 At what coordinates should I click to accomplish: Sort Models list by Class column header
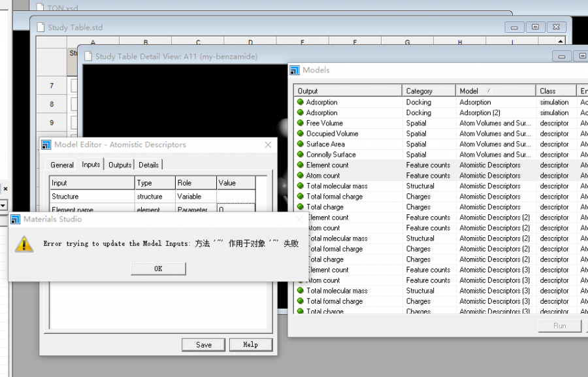556,91
